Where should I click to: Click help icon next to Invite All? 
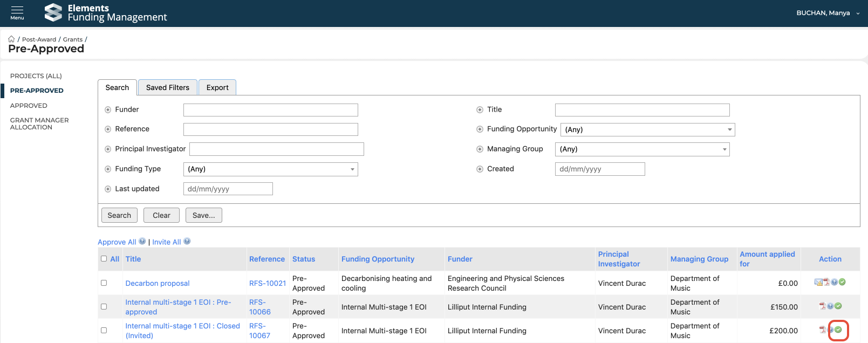click(x=187, y=242)
